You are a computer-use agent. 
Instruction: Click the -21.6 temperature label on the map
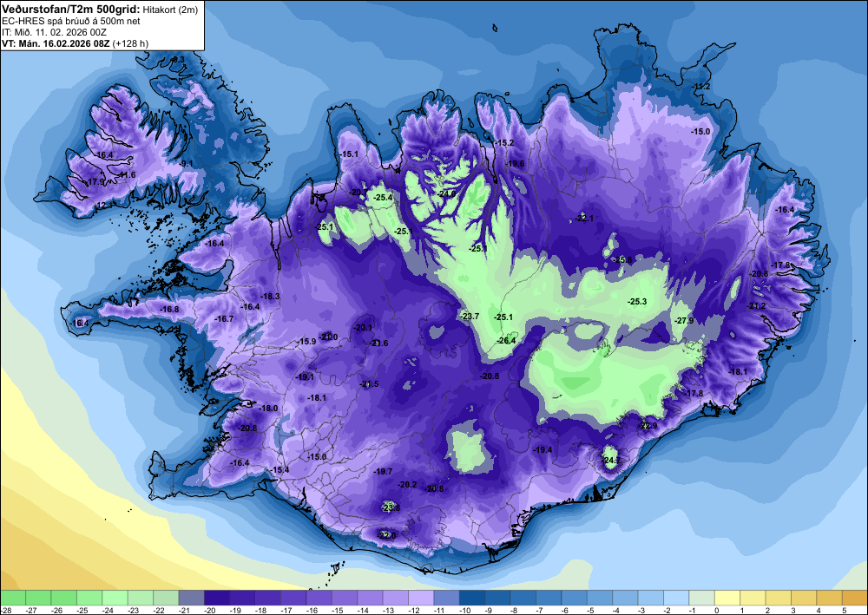click(x=379, y=343)
